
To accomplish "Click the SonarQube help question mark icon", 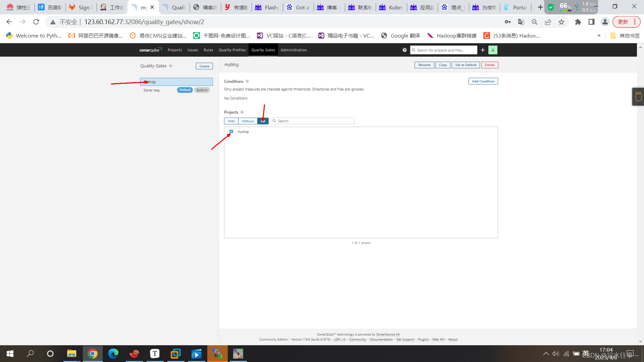I will [x=405, y=50].
